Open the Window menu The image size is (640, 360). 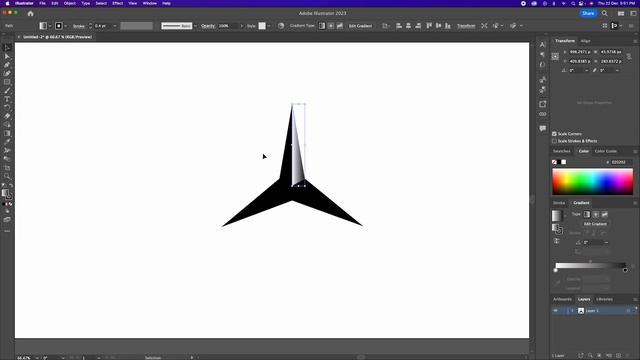[x=149, y=3]
